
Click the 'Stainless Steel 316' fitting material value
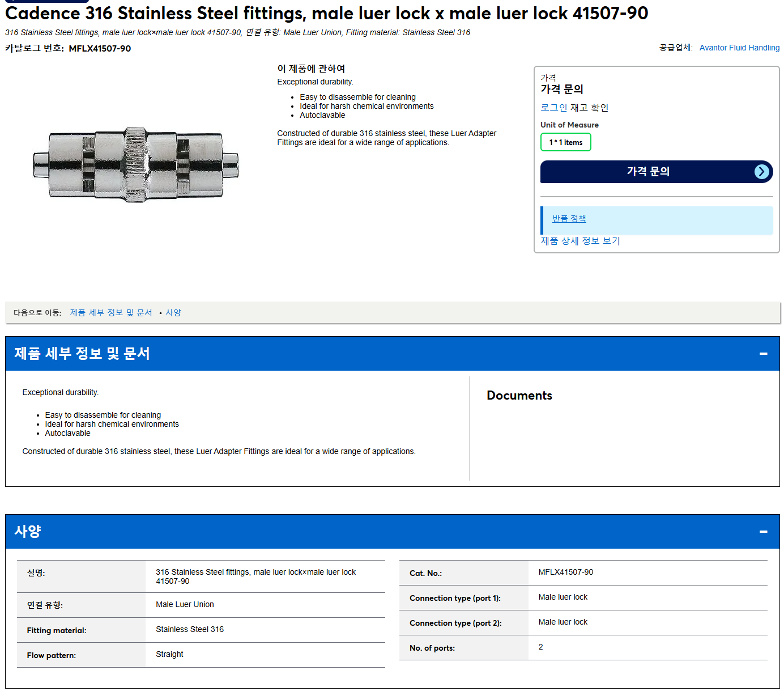[190, 630]
